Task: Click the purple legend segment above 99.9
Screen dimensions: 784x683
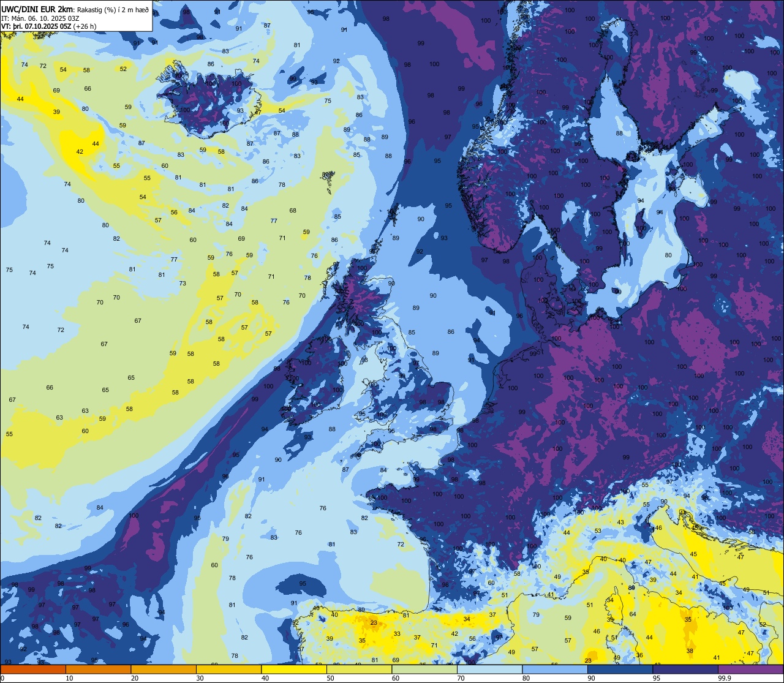Action: pos(751,669)
